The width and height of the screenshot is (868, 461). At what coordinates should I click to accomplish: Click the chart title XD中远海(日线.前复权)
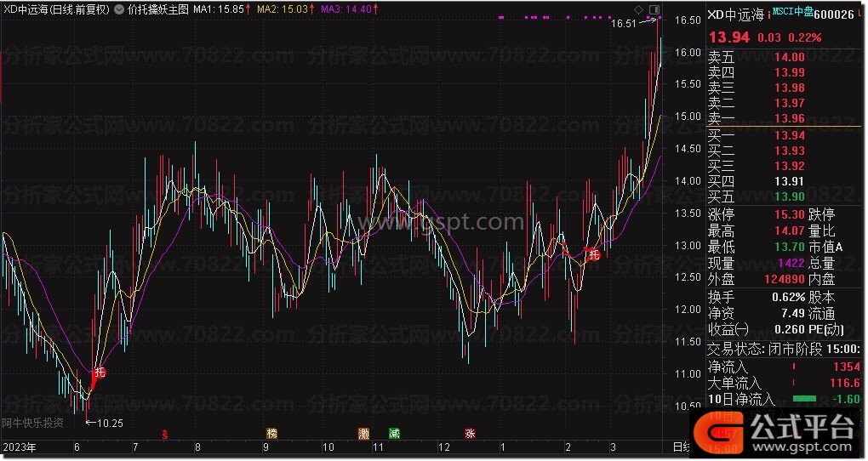point(56,9)
